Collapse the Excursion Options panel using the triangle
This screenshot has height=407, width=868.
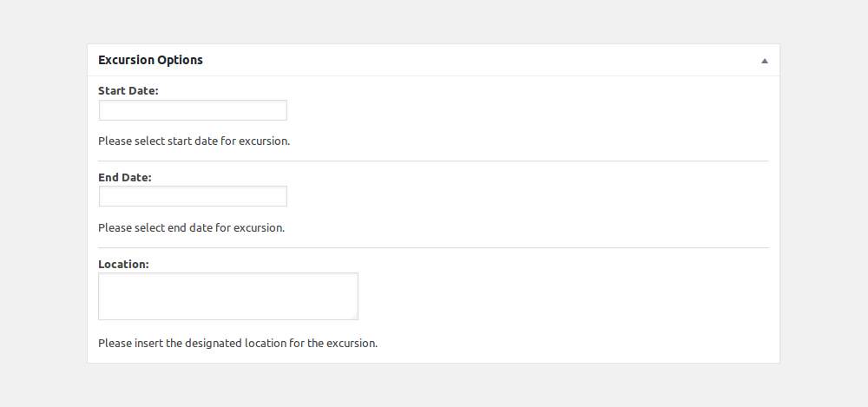tap(765, 61)
